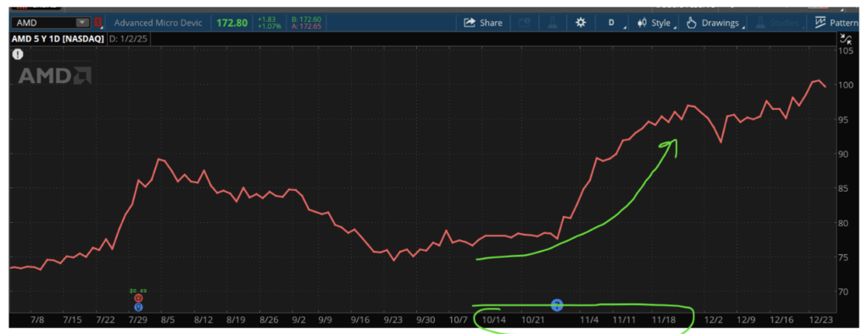The width and height of the screenshot is (868, 334).
Task: Click the 7/29 date axis label
Action: tap(137, 320)
